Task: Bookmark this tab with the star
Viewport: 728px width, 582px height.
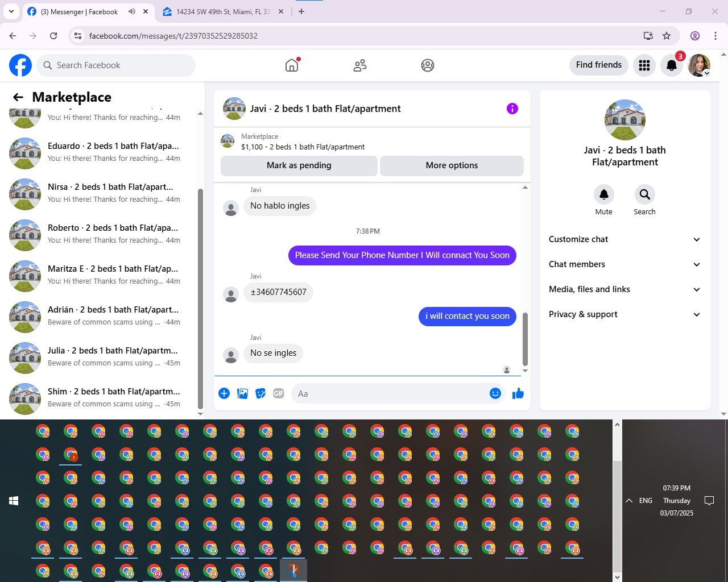Action: pos(667,36)
